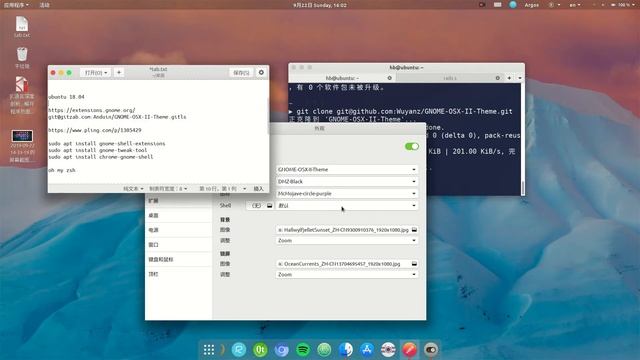
Task: Open the tab width dropdown in editor status bar
Action: click(x=168, y=189)
